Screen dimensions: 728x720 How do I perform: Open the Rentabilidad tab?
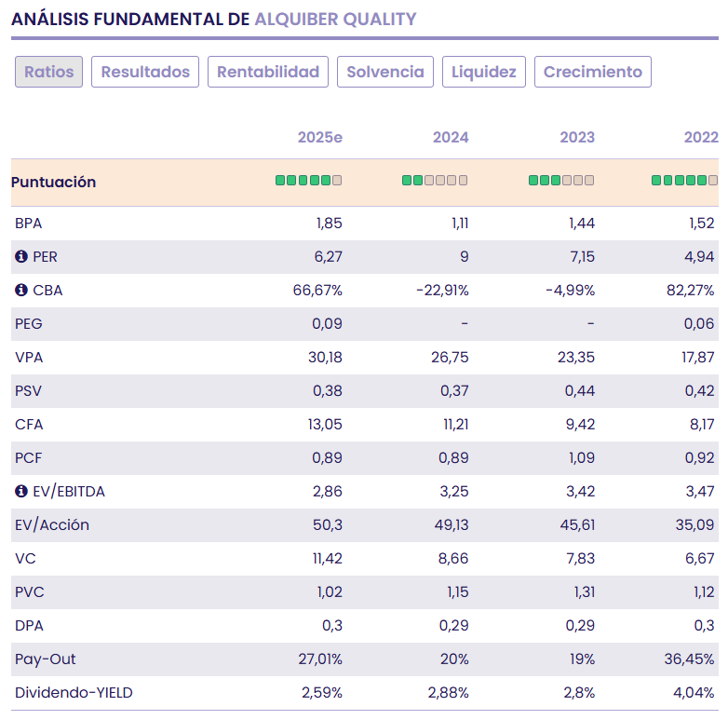268,72
